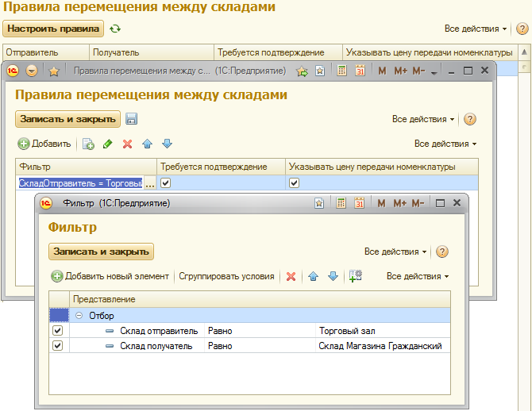This screenshot has height=411, width=532.
Task: Copy the current rule row icon
Action: [x=88, y=144]
